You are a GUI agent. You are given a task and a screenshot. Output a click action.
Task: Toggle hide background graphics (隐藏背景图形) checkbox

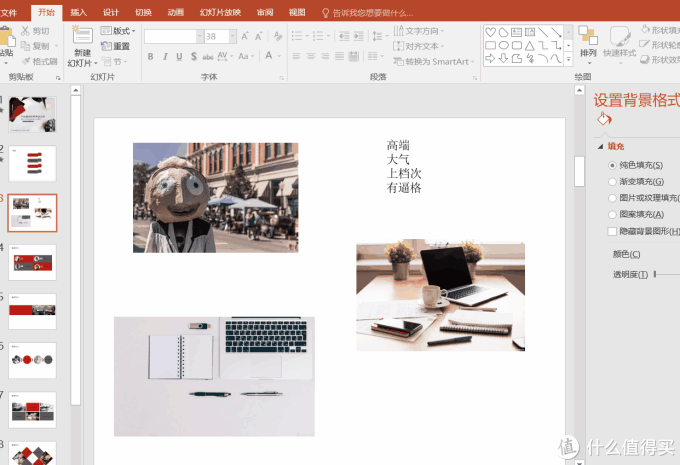[612, 231]
